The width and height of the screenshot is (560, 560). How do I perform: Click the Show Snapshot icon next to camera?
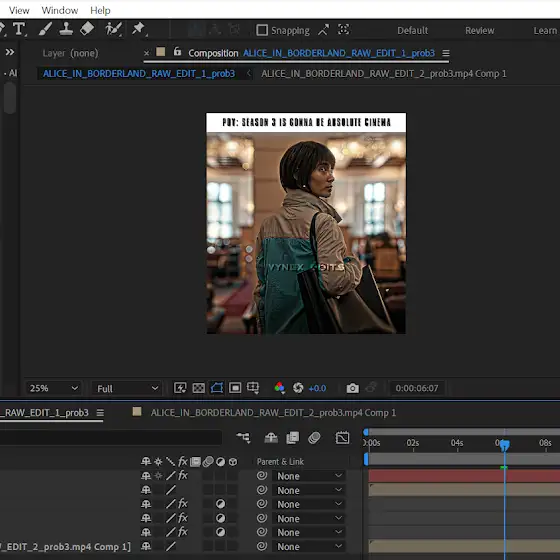click(371, 388)
